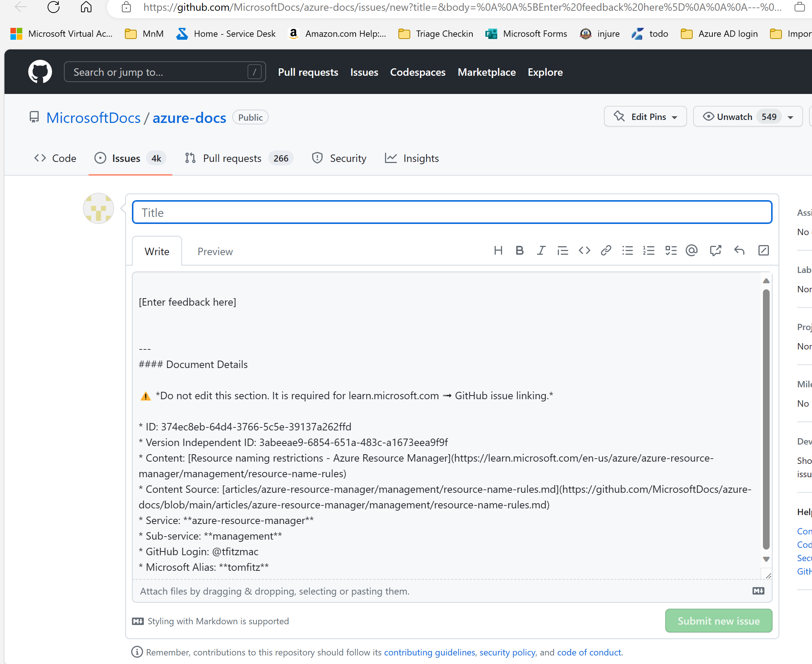Screen dimensions: 812x664
Task: Add a bulleted list
Action: 628,251
